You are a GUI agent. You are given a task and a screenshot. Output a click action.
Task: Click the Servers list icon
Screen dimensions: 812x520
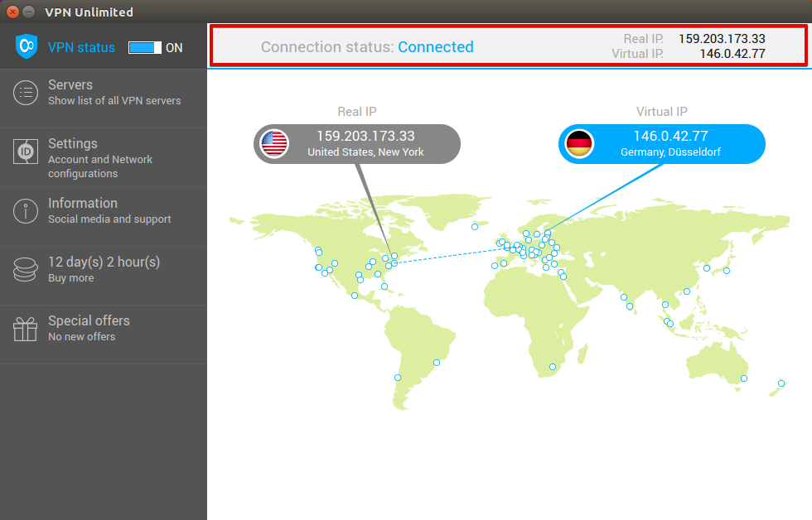pos(26,93)
